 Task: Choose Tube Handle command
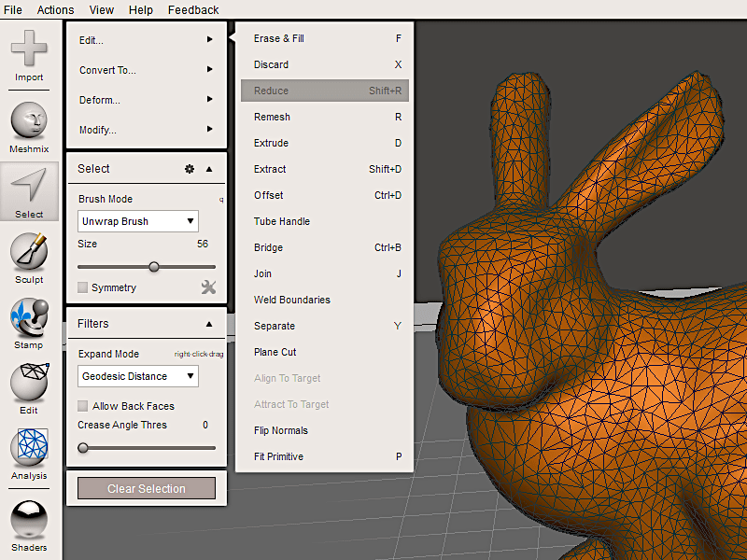(325, 221)
